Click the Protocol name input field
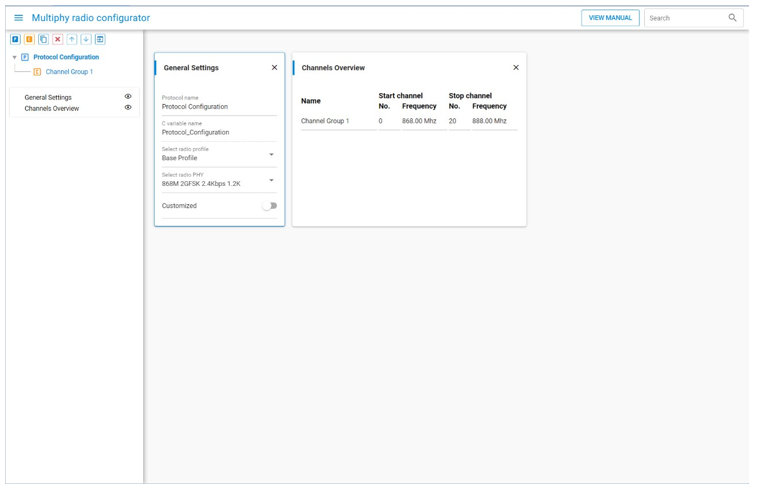This screenshot has width=770, height=485. point(218,106)
